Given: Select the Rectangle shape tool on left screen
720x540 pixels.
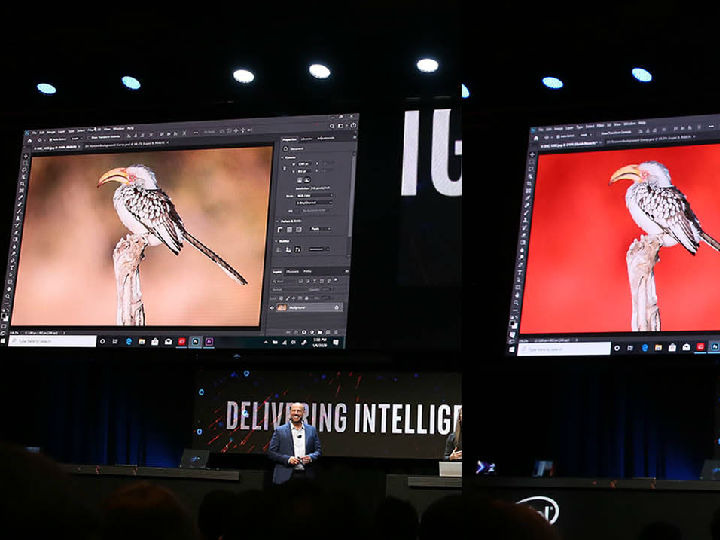Looking at the screenshot, I should coord(10,281).
